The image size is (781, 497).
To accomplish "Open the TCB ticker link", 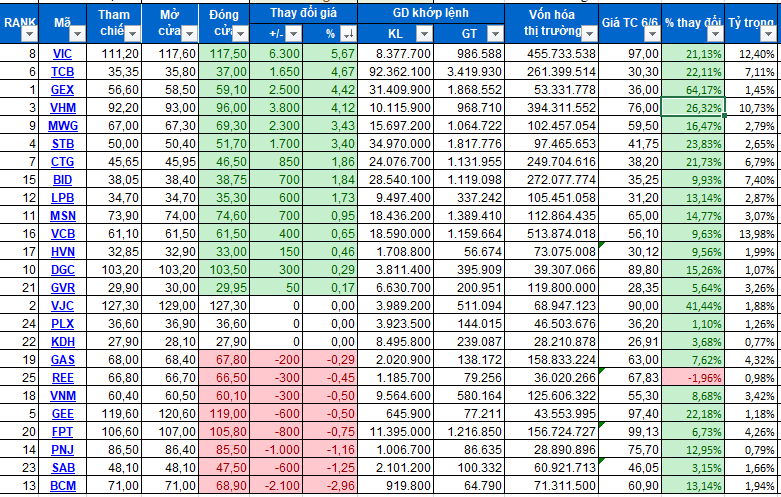I will coord(62,72).
